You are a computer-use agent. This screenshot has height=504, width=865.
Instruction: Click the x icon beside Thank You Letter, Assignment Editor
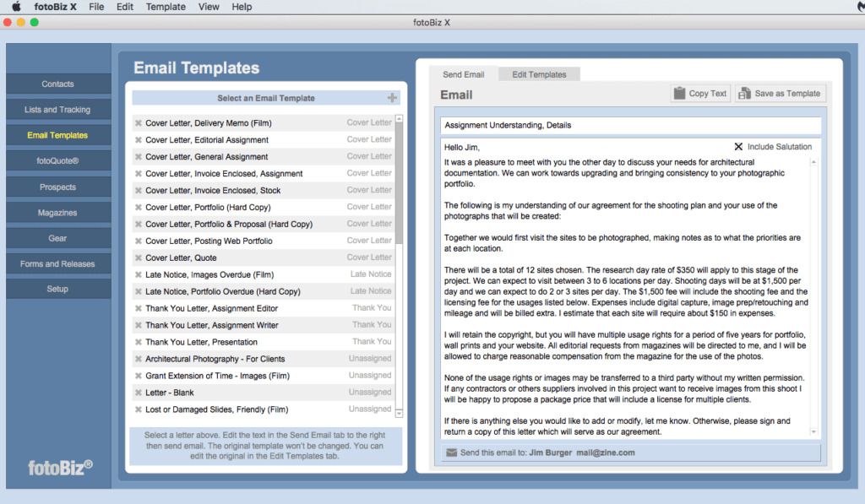[x=139, y=308]
